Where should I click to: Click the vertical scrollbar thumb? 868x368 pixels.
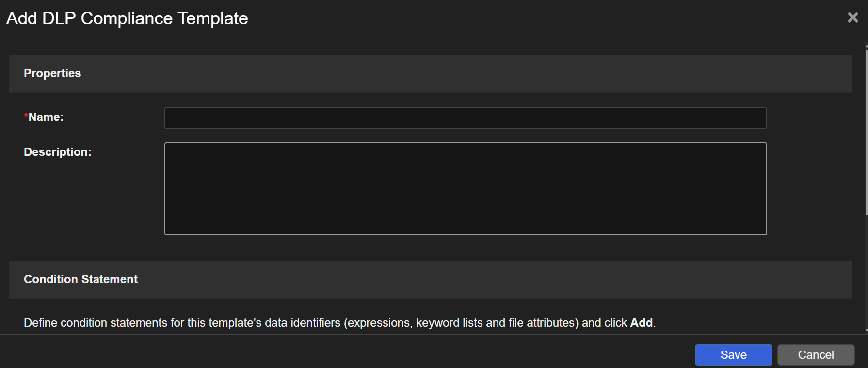pyautogui.click(x=866, y=131)
